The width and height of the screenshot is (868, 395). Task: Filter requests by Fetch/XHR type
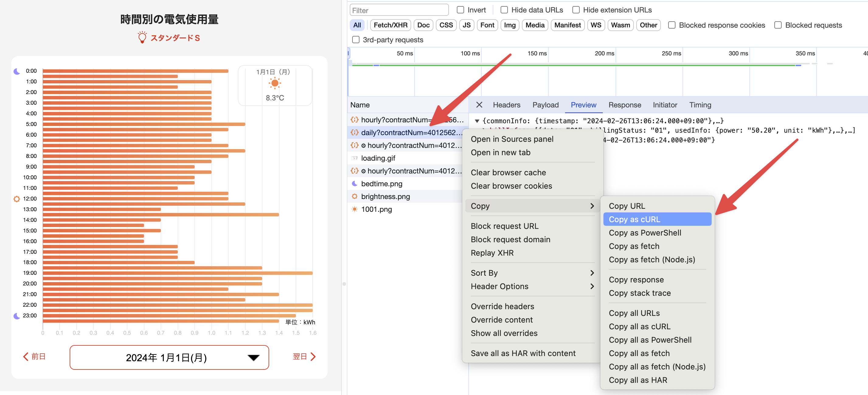click(390, 25)
